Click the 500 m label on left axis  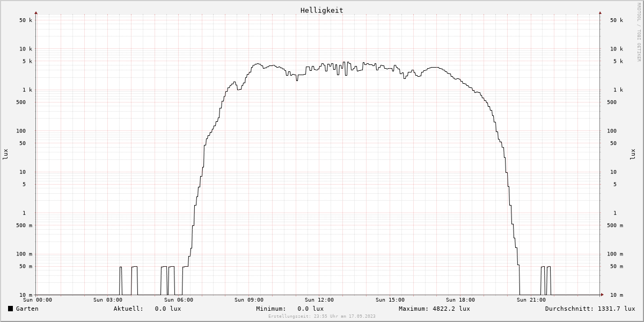24,225
